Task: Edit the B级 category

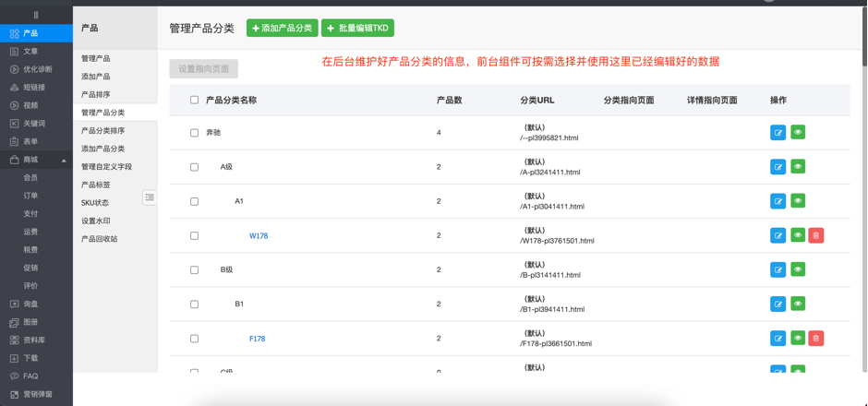Action: (x=778, y=269)
